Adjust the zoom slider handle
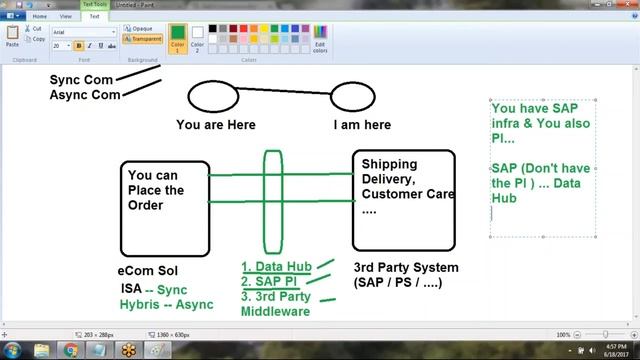This screenshot has width=640, height=360. click(605, 335)
